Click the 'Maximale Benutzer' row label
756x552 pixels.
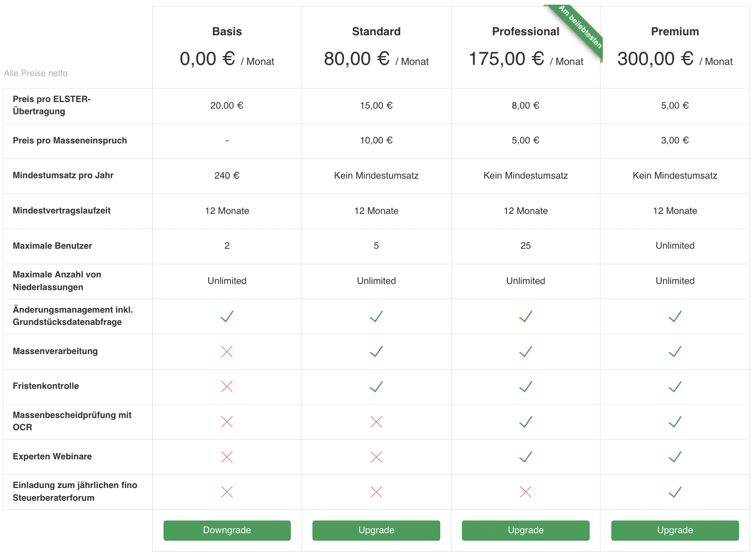click(52, 246)
